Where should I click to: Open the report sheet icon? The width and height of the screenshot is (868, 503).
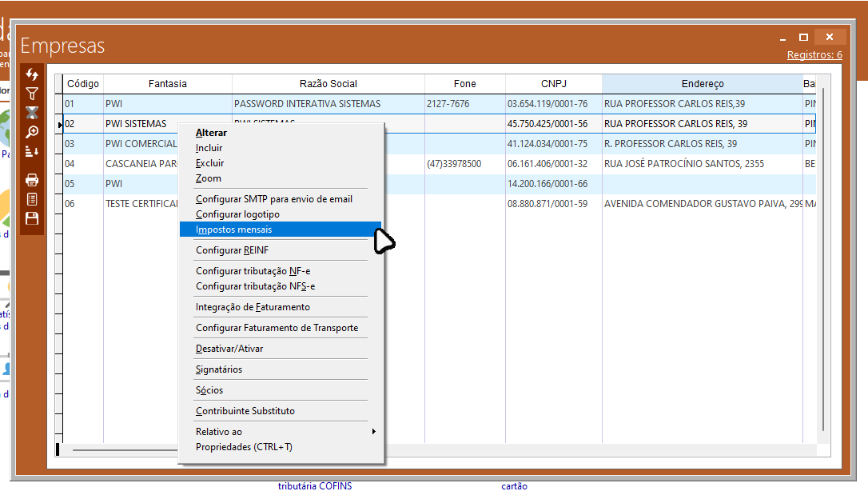(32, 199)
